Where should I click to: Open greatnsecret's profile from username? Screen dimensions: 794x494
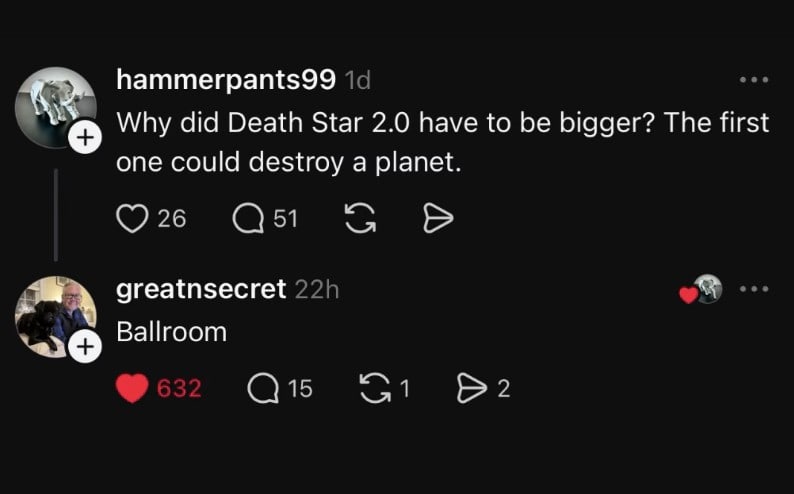tap(201, 289)
